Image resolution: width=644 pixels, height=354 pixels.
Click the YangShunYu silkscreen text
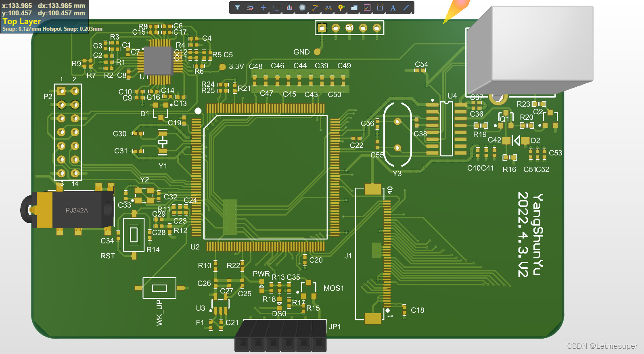(538, 234)
